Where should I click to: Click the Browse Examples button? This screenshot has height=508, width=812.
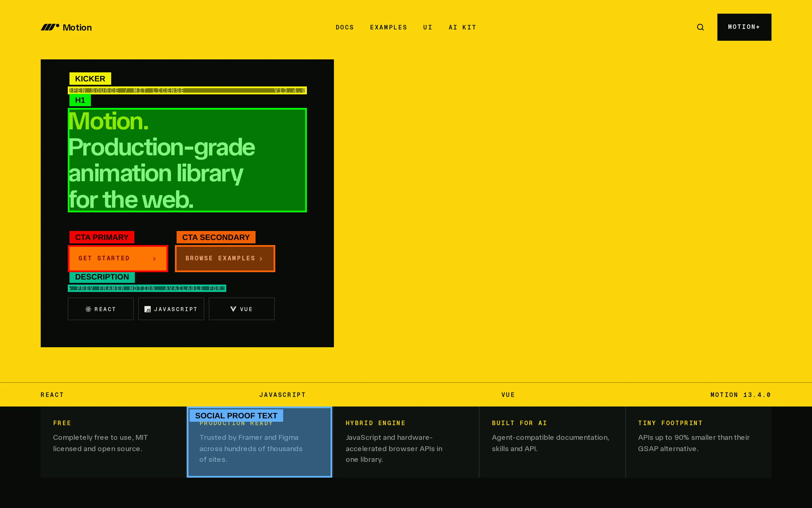click(225, 258)
